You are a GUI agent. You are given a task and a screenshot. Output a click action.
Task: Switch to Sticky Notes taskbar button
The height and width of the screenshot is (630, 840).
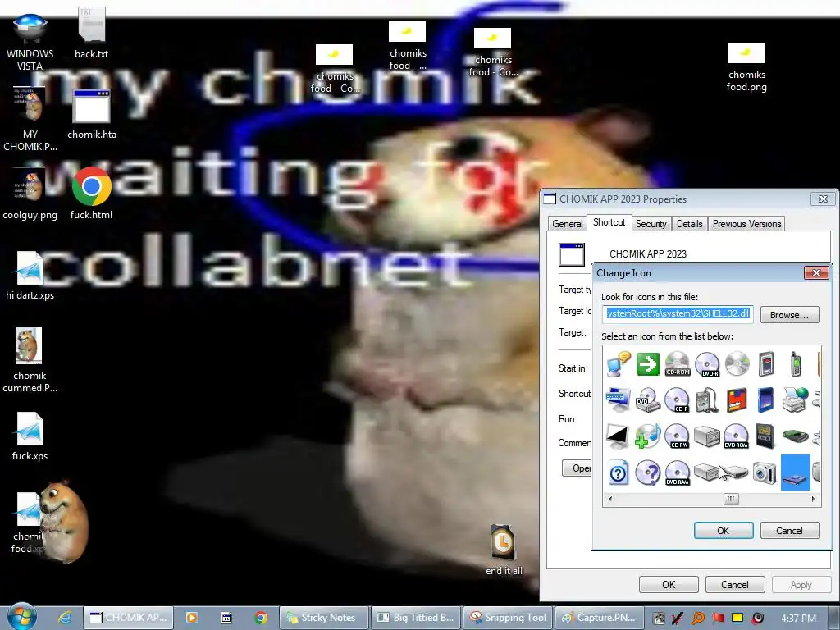(324, 618)
